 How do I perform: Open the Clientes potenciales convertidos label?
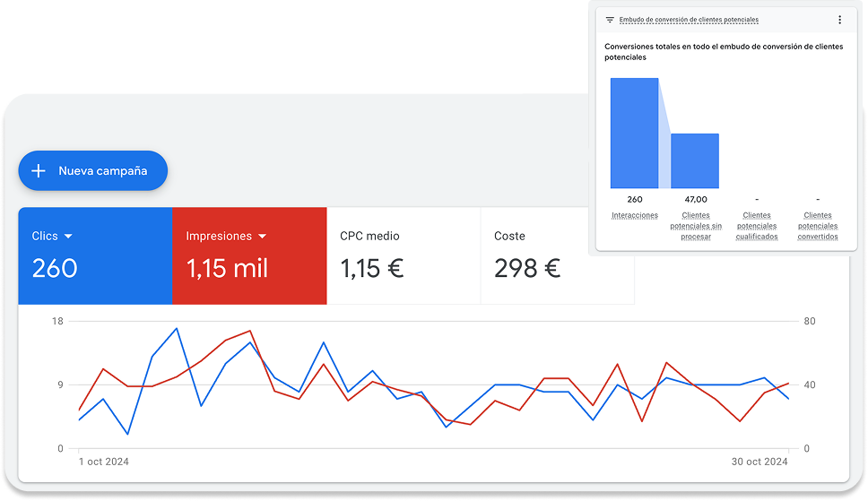click(x=817, y=226)
